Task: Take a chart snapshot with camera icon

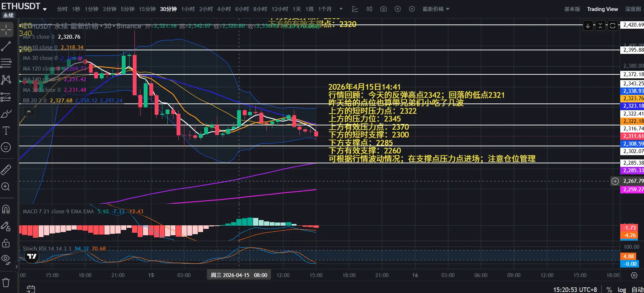Action: (x=384, y=9)
